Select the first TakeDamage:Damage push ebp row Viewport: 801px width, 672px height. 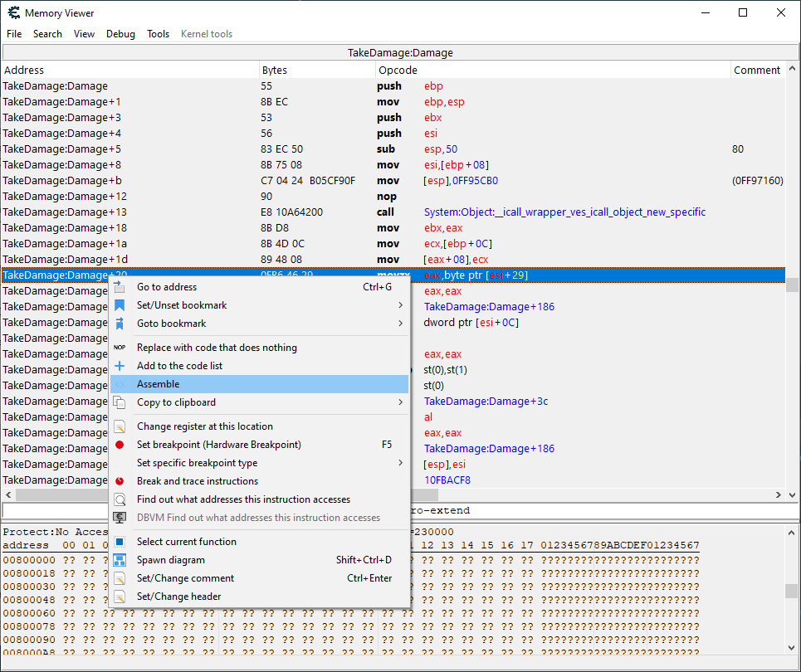point(393,85)
